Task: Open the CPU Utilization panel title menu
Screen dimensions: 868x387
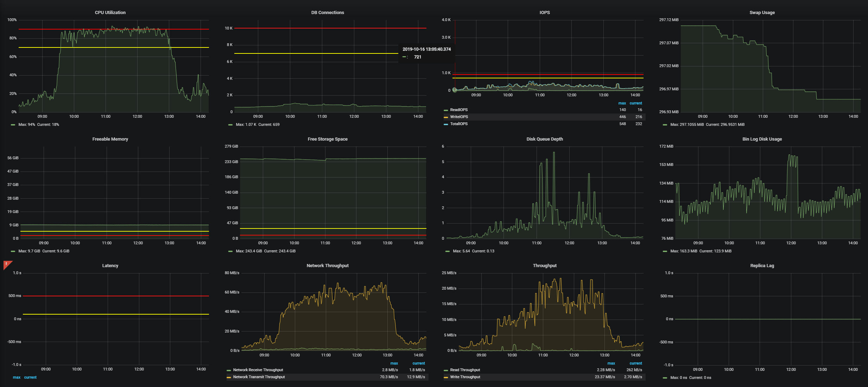Action: [110, 12]
